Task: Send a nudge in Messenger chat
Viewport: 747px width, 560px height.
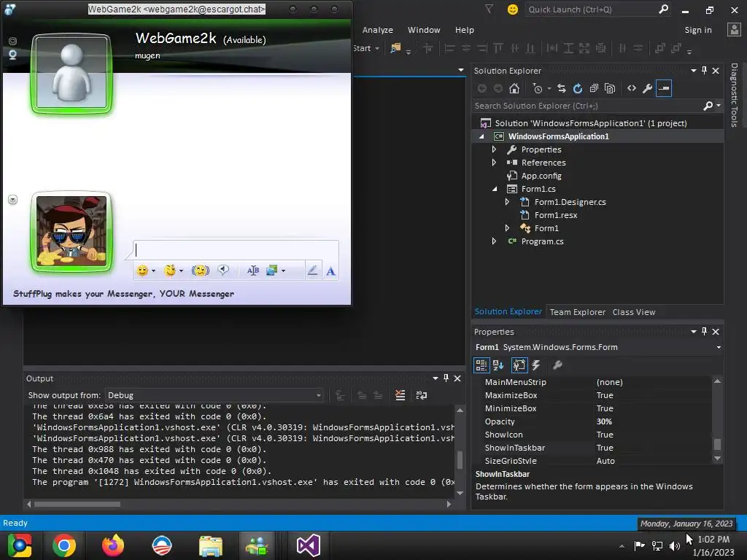Action: tap(201, 271)
